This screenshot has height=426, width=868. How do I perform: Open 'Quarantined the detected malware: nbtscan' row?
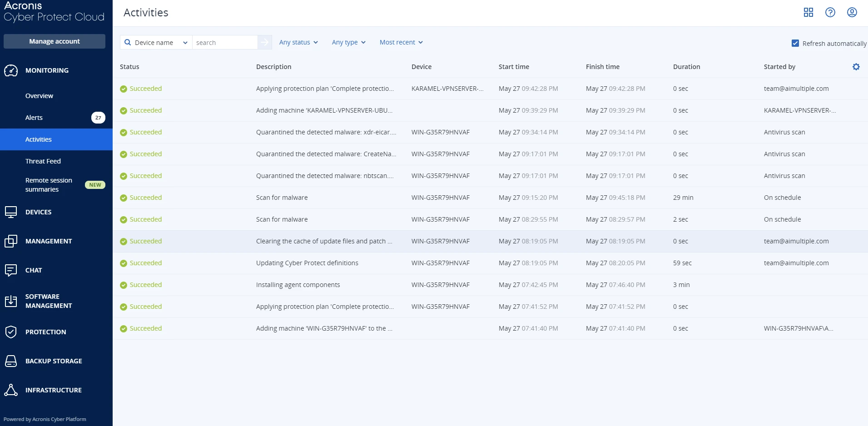pos(490,176)
